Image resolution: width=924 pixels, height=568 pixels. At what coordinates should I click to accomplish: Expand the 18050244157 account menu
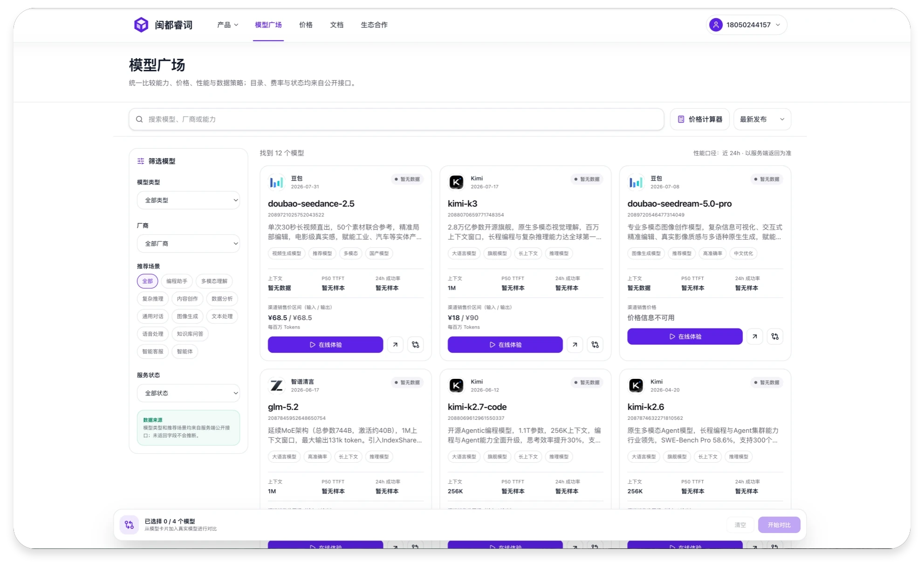(746, 25)
